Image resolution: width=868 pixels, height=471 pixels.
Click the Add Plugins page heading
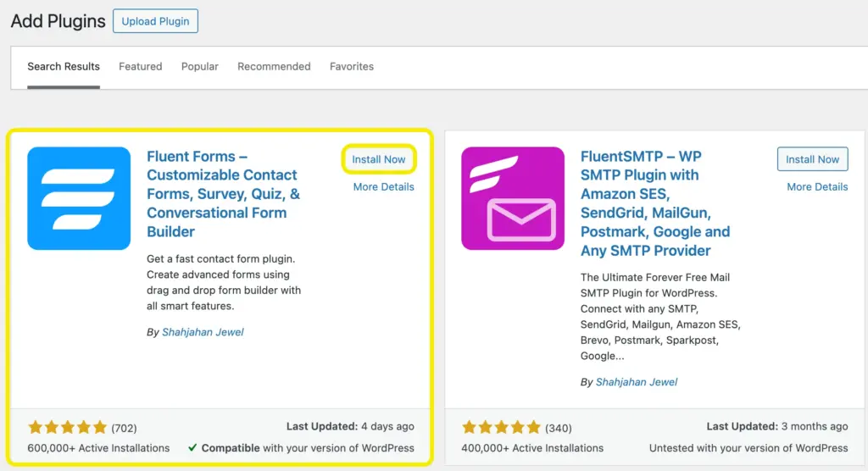(58, 21)
